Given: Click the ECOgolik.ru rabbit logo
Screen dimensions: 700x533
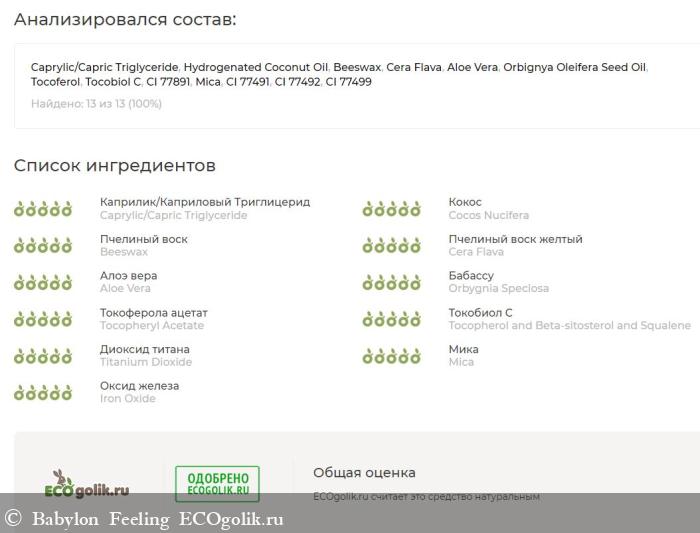Looking at the screenshot, I should click(88, 483).
